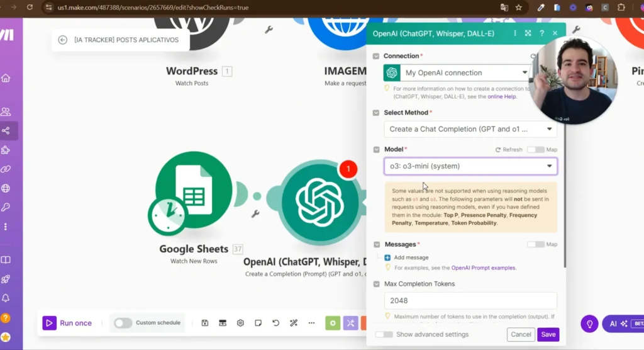The image size is (644, 350).
Task: Click green Flow control tool icon
Action: point(333,323)
